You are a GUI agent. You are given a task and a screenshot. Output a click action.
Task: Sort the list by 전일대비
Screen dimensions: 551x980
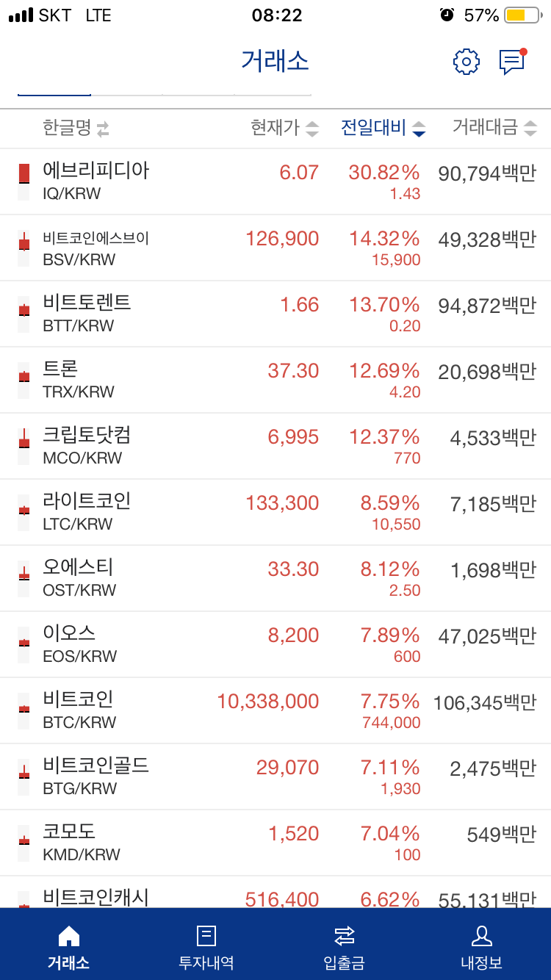pos(382,129)
